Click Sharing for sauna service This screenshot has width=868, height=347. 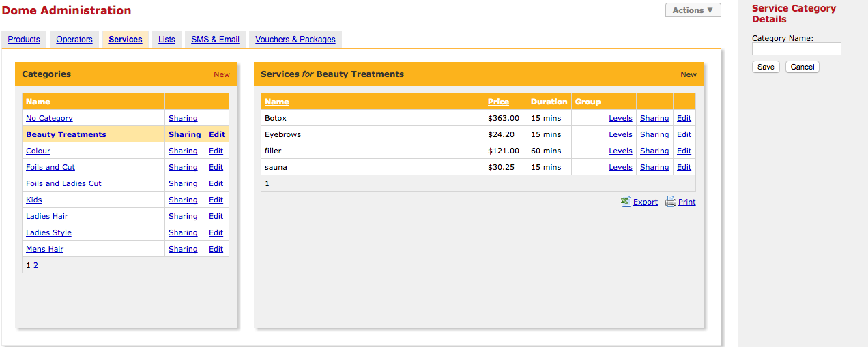[654, 167]
